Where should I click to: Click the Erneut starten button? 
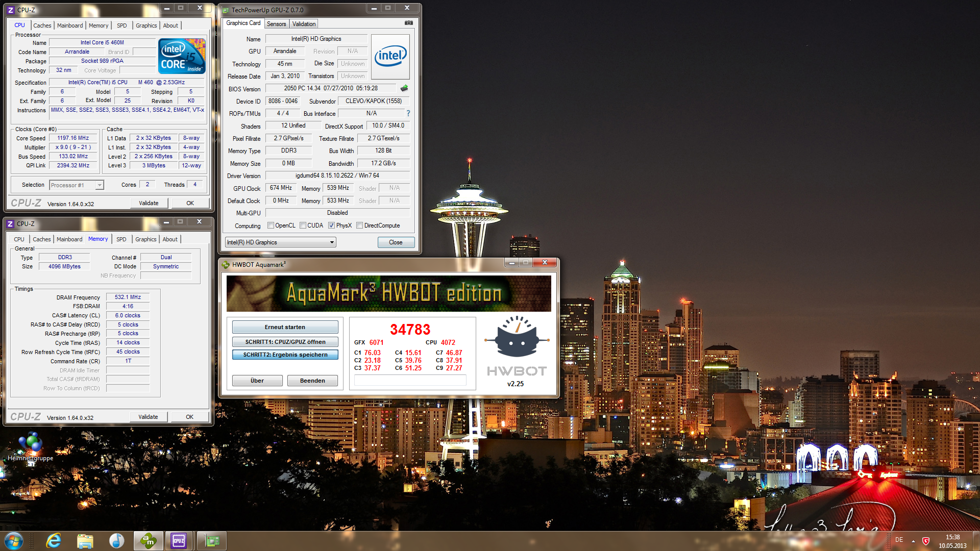[285, 327]
